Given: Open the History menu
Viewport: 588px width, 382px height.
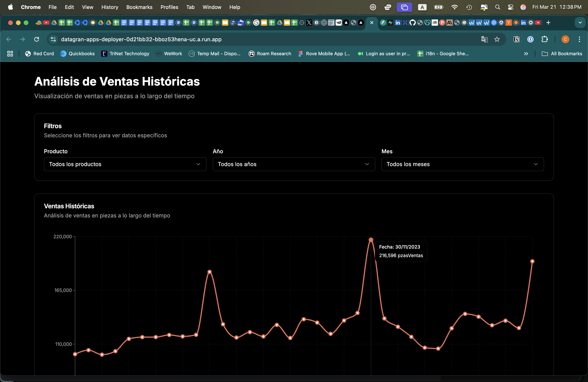Looking at the screenshot, I should click(x=110, y=7).
